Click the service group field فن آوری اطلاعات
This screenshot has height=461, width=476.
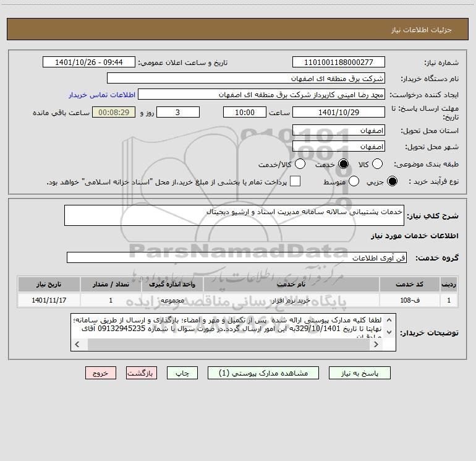coord(237,257)
